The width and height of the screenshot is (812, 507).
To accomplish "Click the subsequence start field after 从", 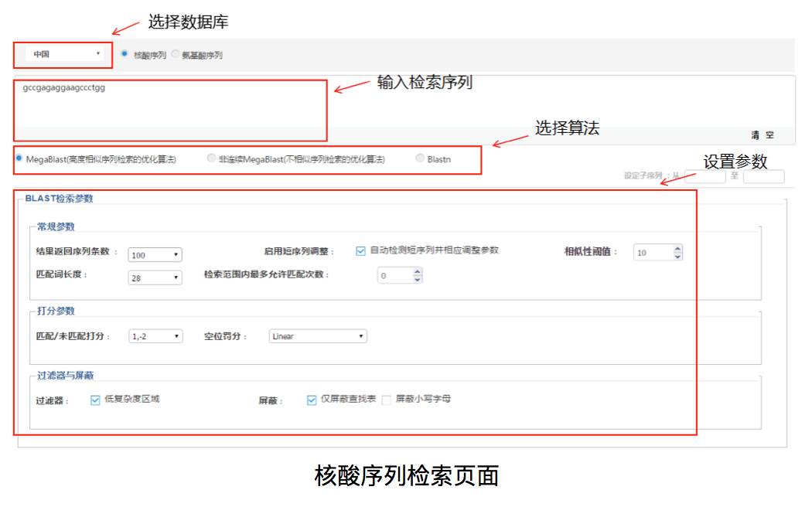I will tap(705, 176).
